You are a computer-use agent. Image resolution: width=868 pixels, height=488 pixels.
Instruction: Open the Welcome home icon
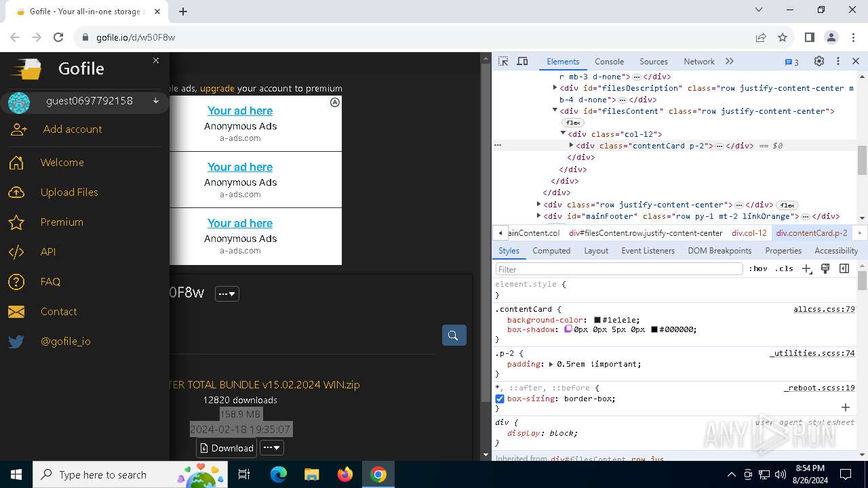(16, 163)
